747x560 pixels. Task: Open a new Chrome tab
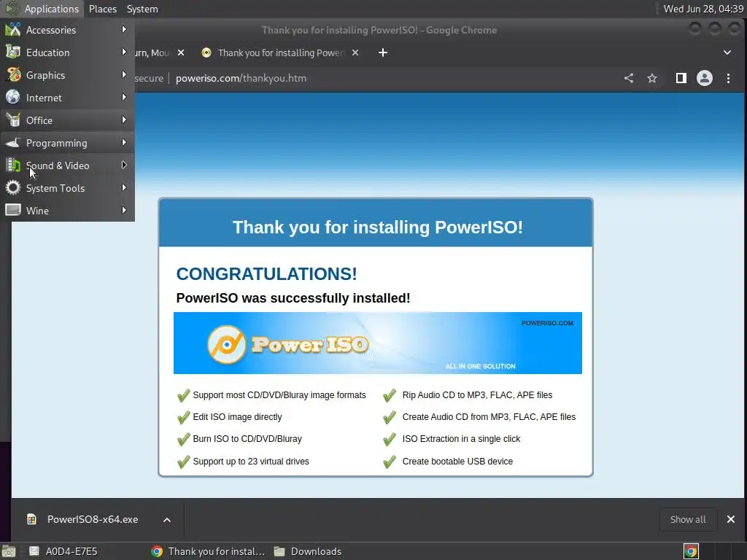point(382,52)
